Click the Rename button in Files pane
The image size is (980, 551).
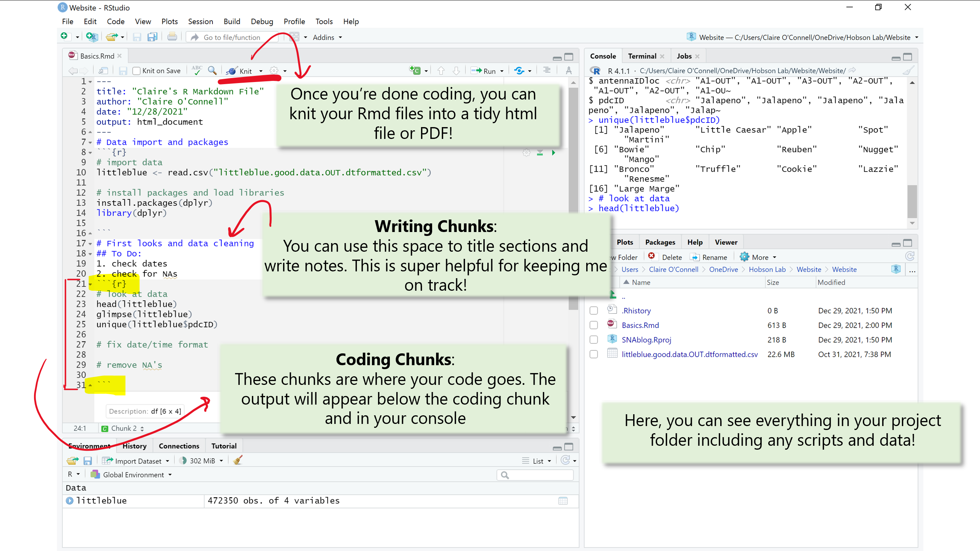coord(709,257)
